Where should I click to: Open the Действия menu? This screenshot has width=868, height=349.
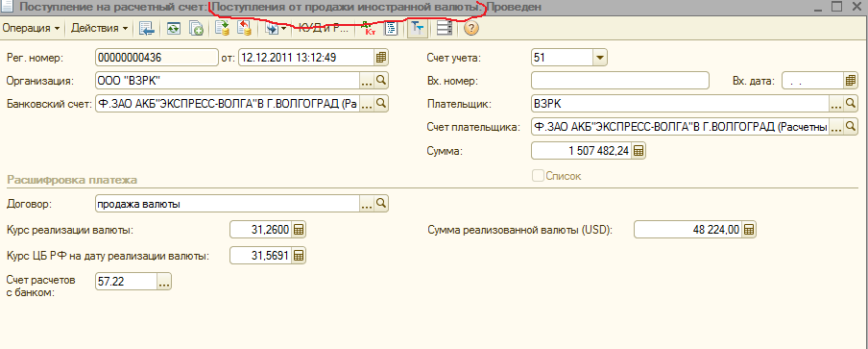click(100, 28)
